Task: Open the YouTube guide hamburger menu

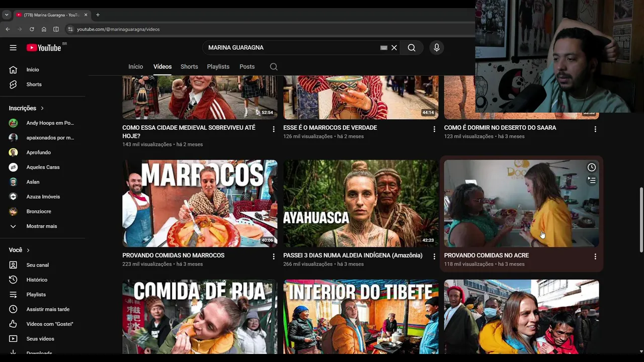Action: click(13, 48)
